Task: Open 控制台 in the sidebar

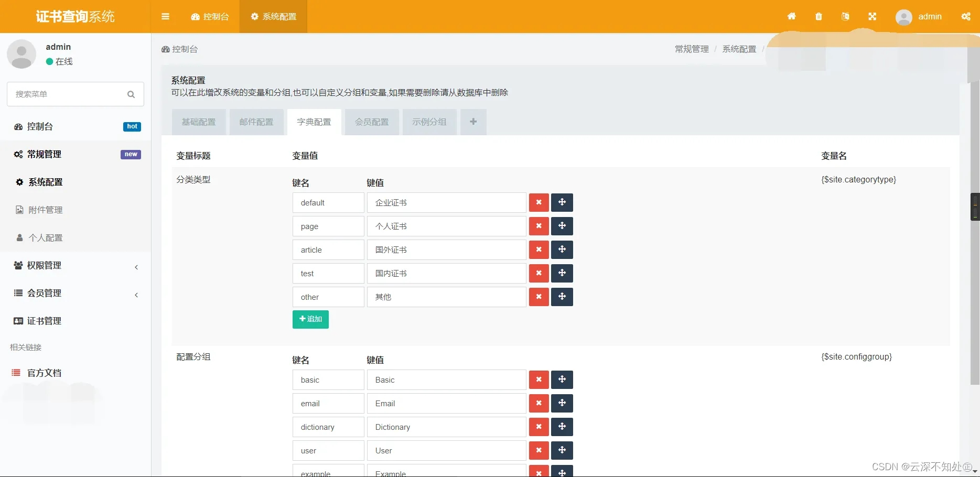Action: click(76, 126)
